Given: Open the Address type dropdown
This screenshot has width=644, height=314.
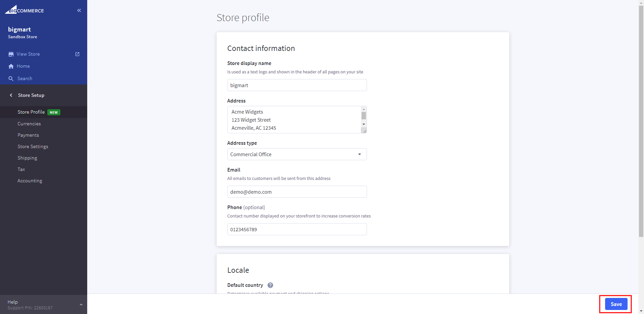Looking at the screenshot, I should [x=297, y=154].
